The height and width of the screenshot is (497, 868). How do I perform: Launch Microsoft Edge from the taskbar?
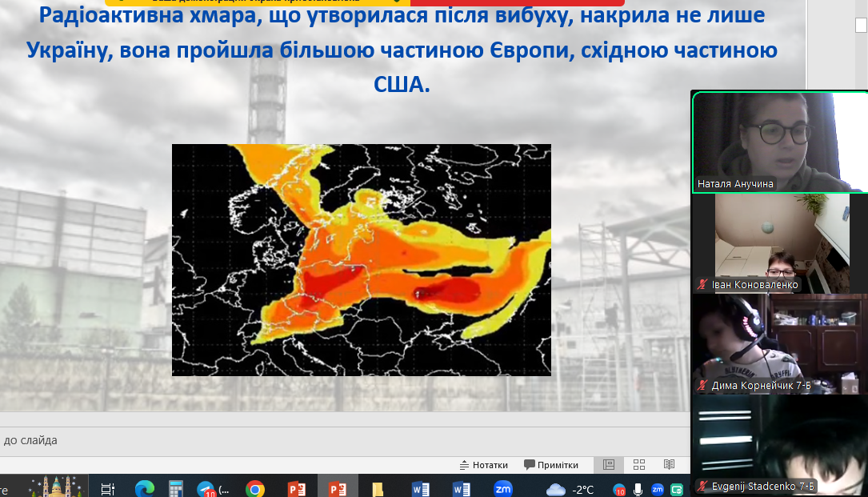[145, 489]
